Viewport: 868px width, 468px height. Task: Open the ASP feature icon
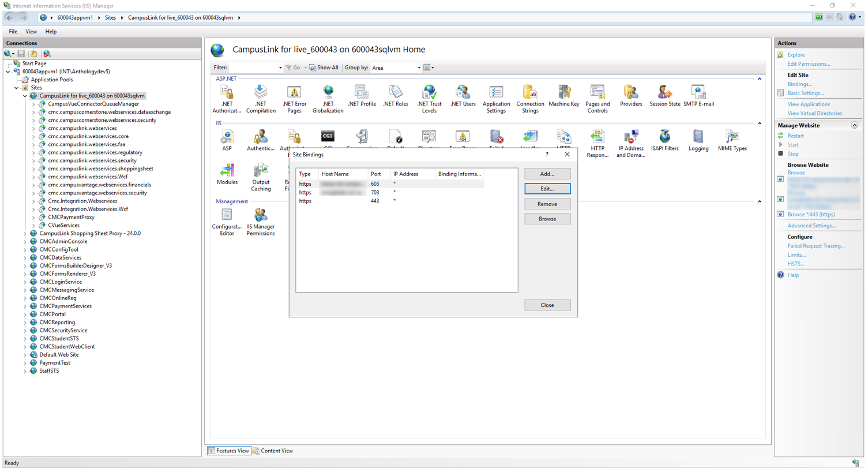click(227, 140)
